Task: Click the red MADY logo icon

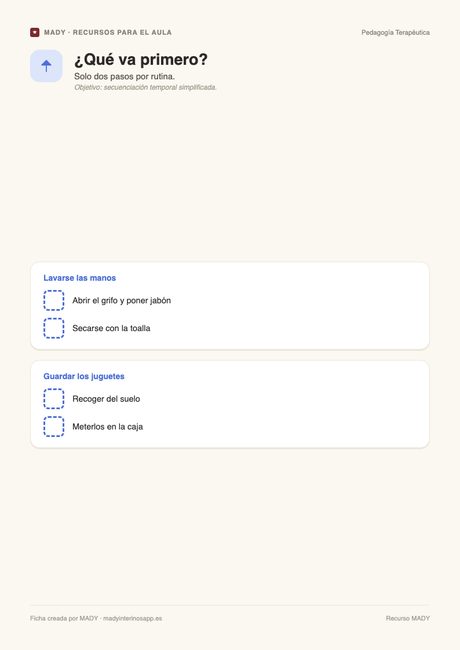Action: (35, 32)
